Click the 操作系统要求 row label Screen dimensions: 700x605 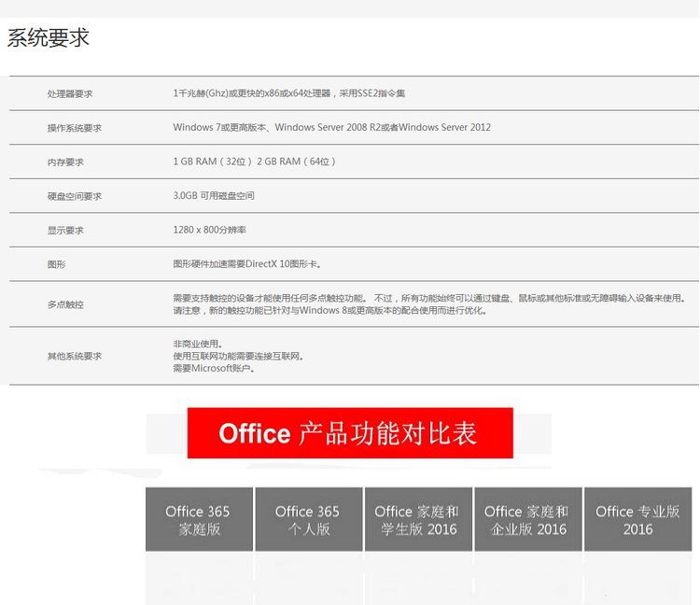click(x=75, y=128)
